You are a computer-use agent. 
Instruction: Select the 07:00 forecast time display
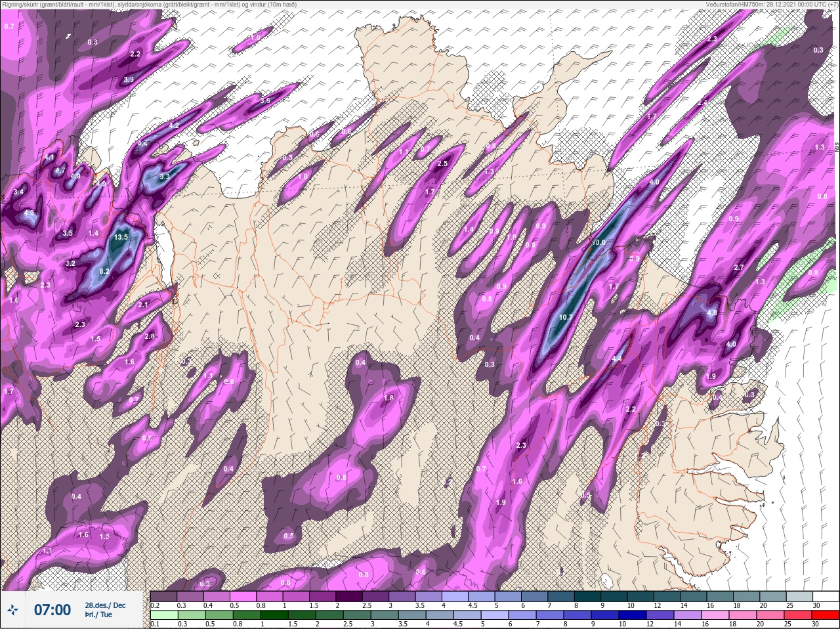pos(52,610)
